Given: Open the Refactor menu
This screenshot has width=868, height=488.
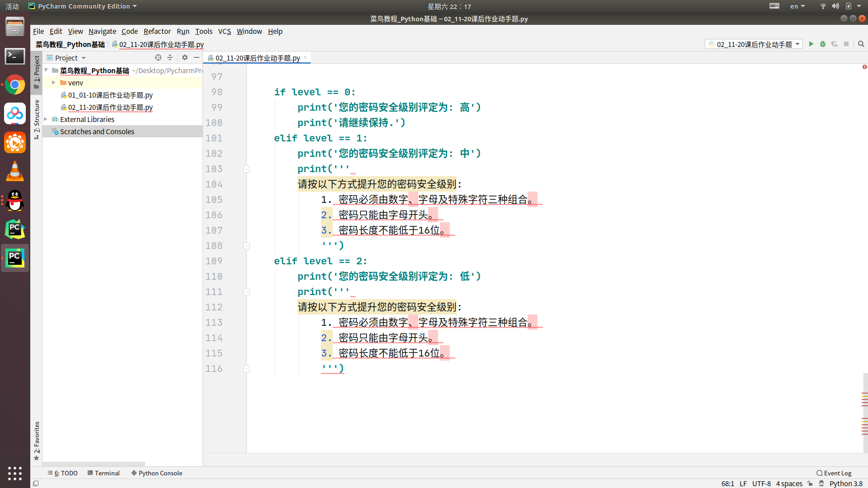Looking at the screenshot, I should tap(157, 31).
